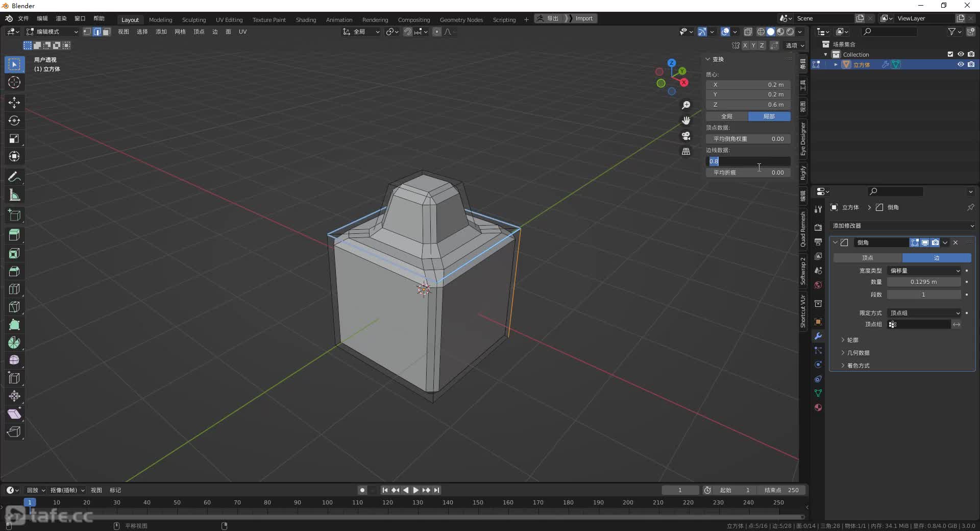Select the Measure tool
This screenshot has height=531, width=980.
click(x=14, y=195)
